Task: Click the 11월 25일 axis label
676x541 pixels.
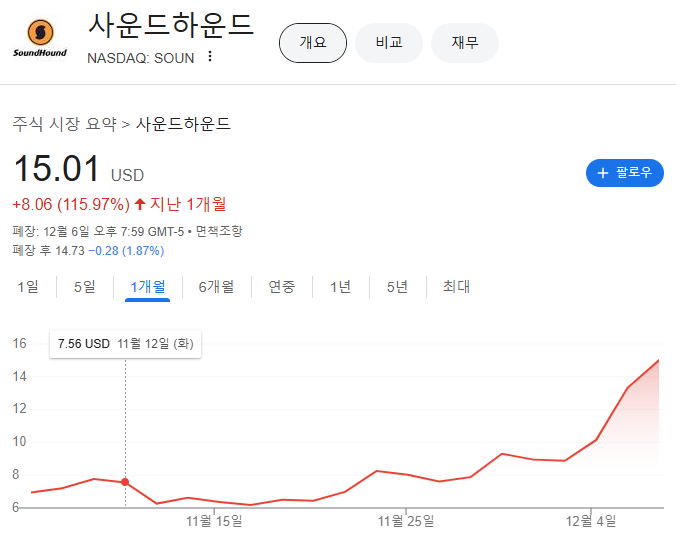Action: [x=406, y=522]
